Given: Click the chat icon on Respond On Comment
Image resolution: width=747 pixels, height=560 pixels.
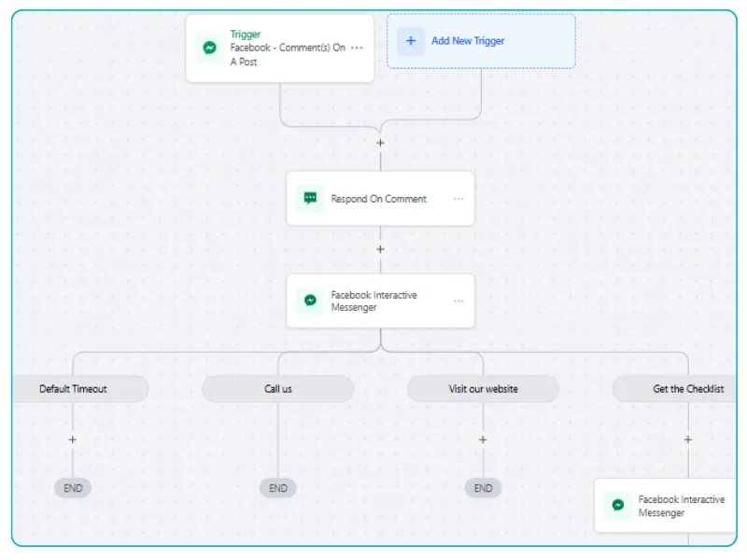Looking at the screenshot, I should click(310, 198).
